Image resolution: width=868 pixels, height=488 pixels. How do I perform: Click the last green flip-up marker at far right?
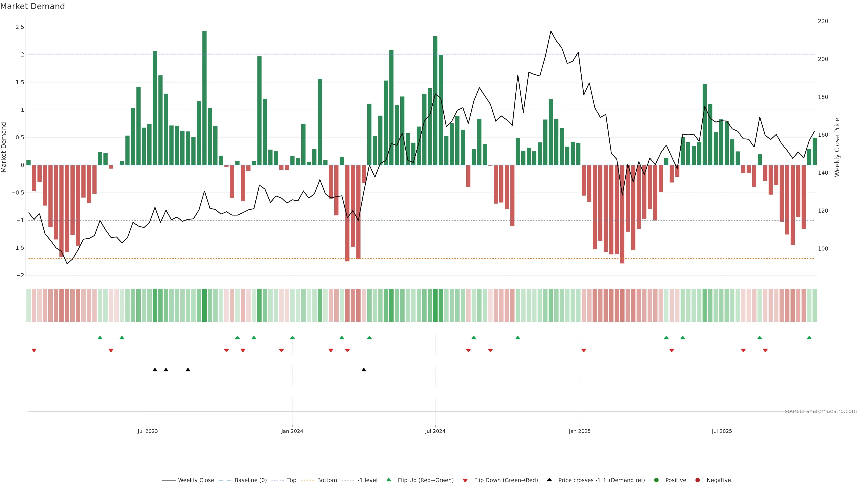(809, 338)
